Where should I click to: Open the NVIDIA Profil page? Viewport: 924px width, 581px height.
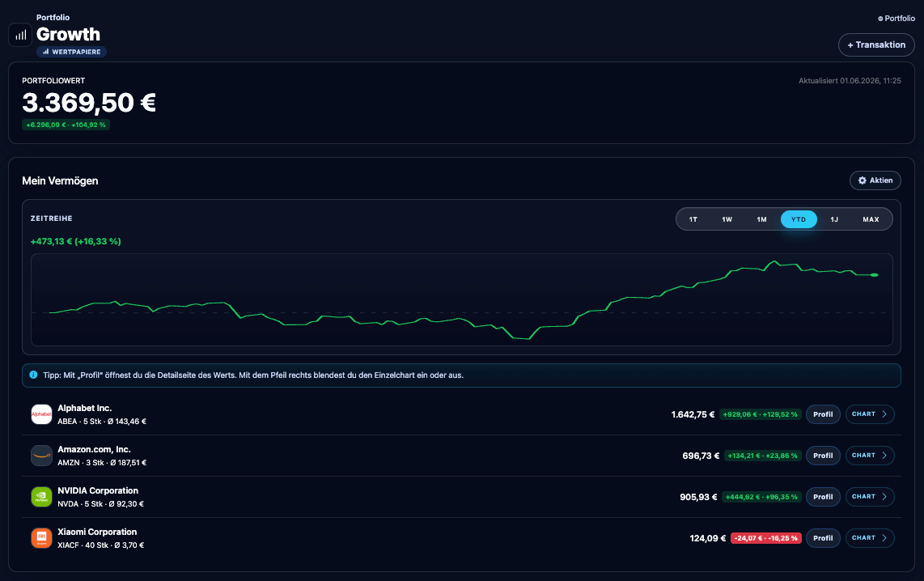pos(823,497)
